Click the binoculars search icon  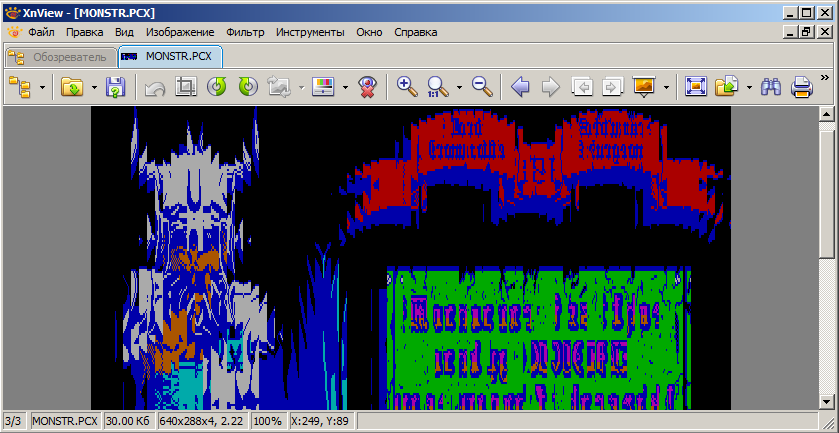point(771,86)
